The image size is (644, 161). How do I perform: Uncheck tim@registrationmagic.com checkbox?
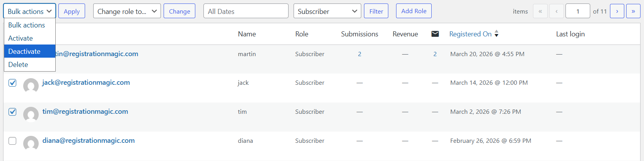pos(12,112)
